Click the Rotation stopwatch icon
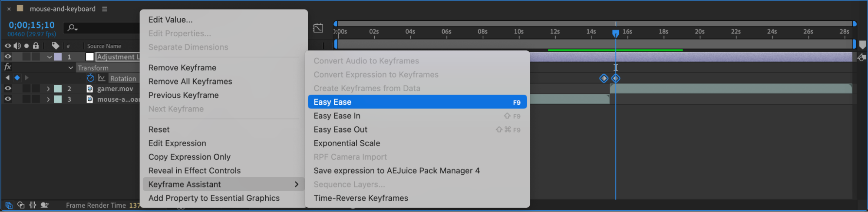The image size is (868, 212). pyautogui.click(x=90, y=78)
